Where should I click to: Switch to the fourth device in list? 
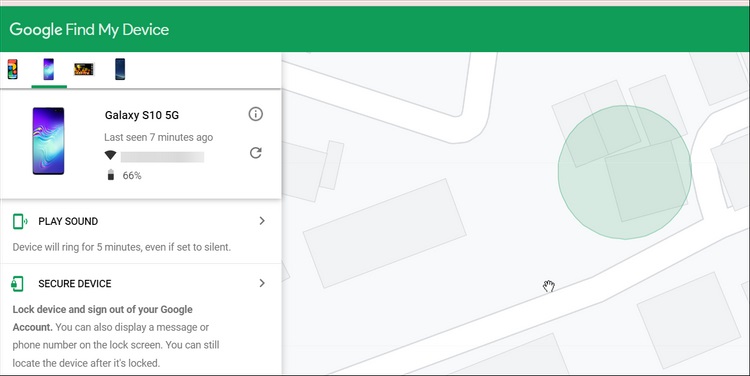coord(120,69)
